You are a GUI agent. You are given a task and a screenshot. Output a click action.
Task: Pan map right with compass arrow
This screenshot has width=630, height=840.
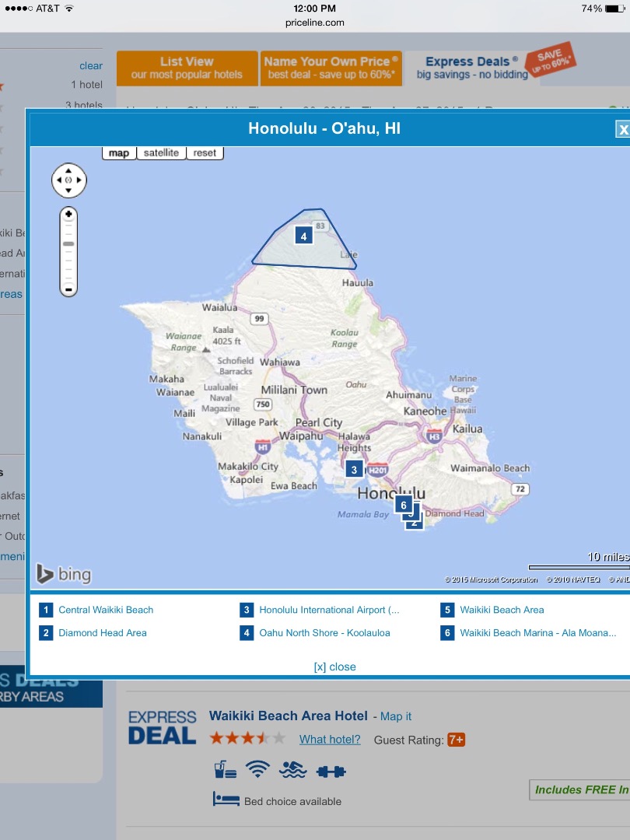tap(79, 180)
